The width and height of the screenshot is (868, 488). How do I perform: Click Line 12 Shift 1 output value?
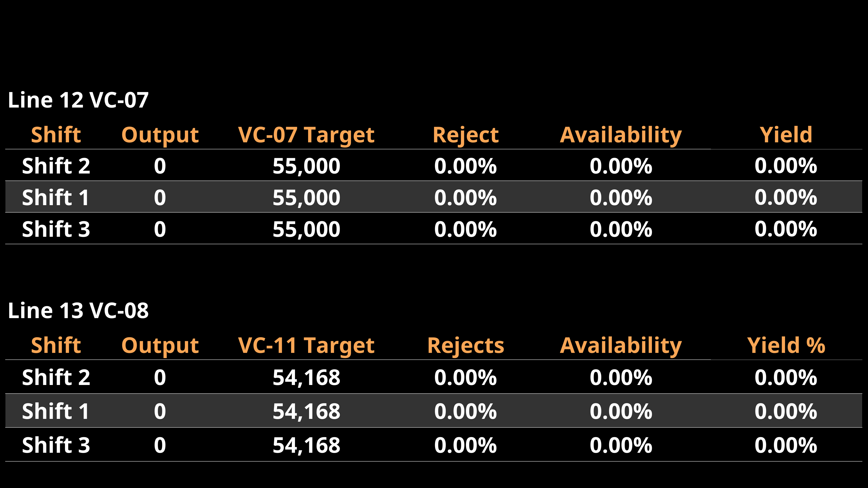coord(160,197)
